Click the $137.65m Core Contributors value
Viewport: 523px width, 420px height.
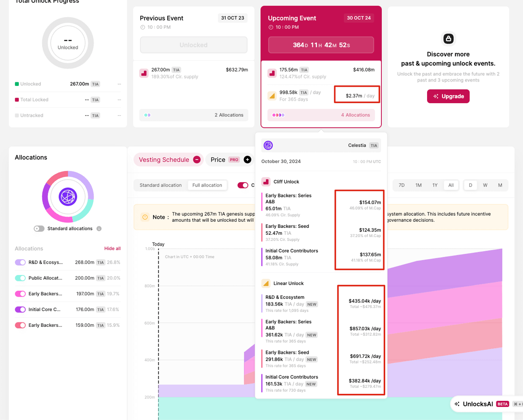tap(370, 254)
